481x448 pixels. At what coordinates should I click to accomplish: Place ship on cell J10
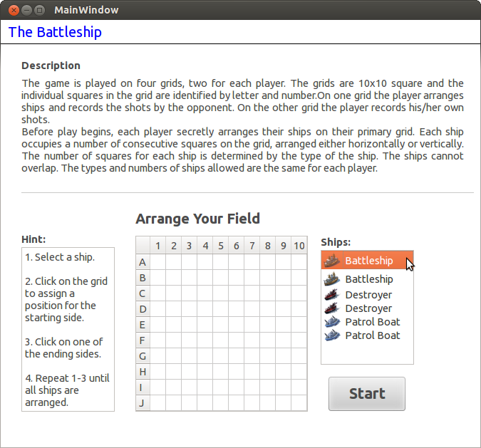click(299, 402)
